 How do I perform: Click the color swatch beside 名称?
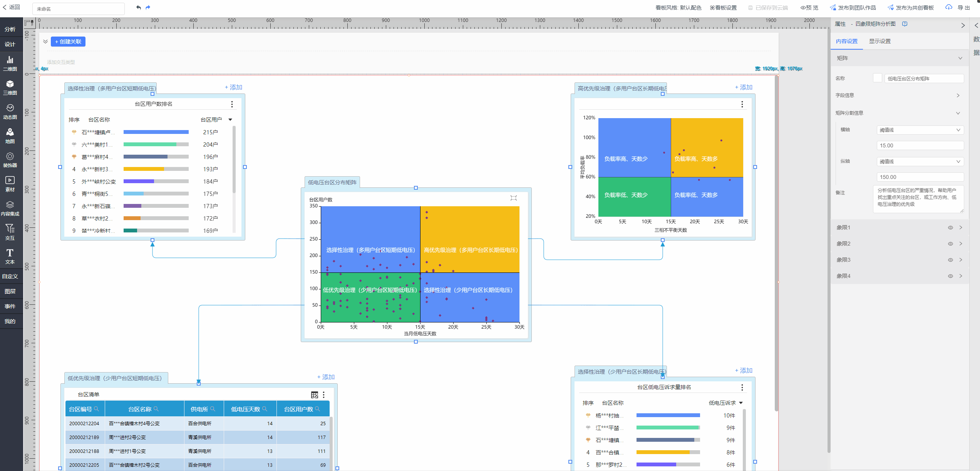point(877,78)
